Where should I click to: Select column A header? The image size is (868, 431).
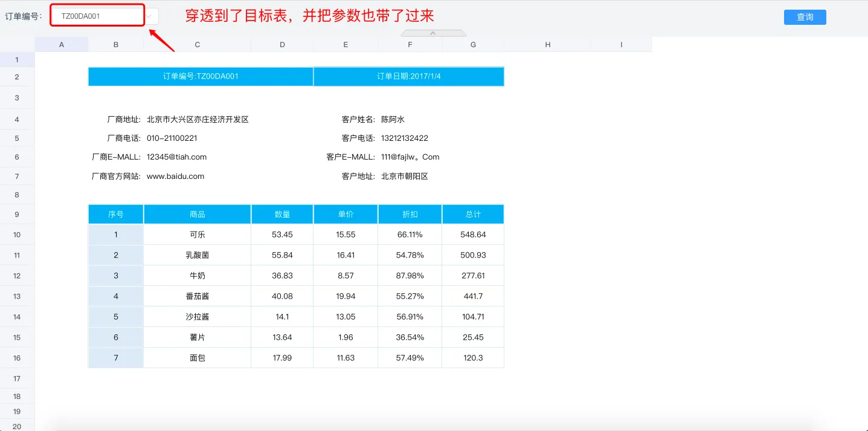pos(62,45)
